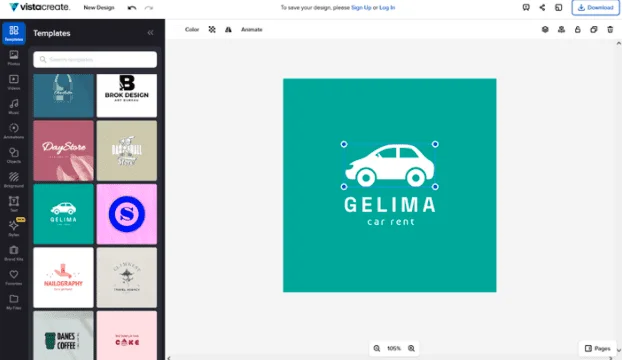Click the Redo arrow
The image size is (622, 360).
point(149,8)
